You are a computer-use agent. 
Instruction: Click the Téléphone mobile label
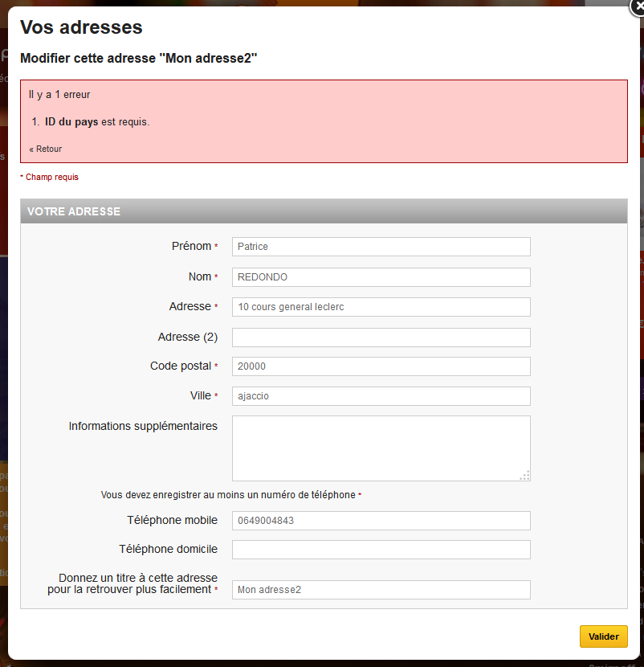point(172,520)
